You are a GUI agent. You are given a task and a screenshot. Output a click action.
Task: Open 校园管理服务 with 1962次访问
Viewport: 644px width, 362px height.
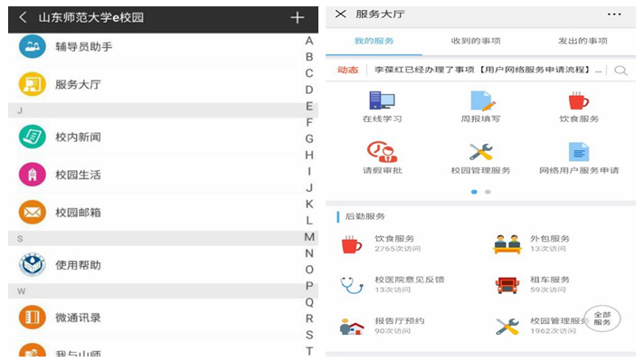tap(507, 327)
